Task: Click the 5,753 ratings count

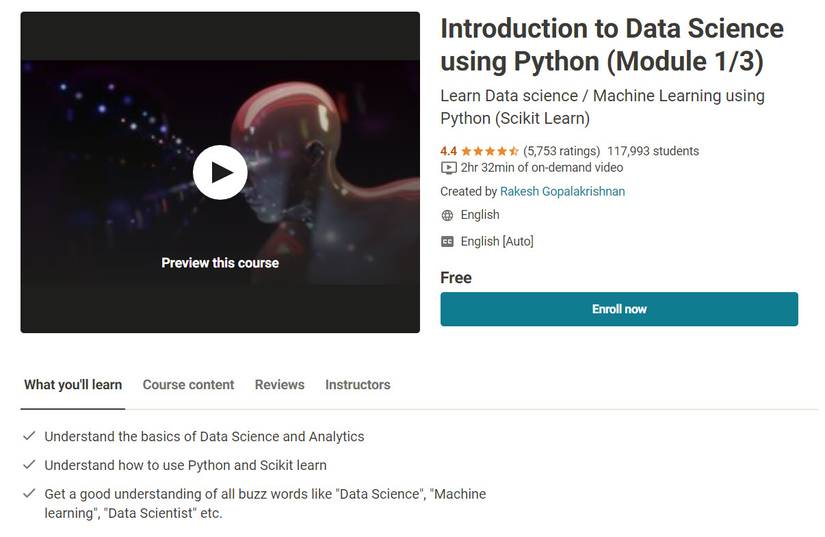Action: pos(561,151)
